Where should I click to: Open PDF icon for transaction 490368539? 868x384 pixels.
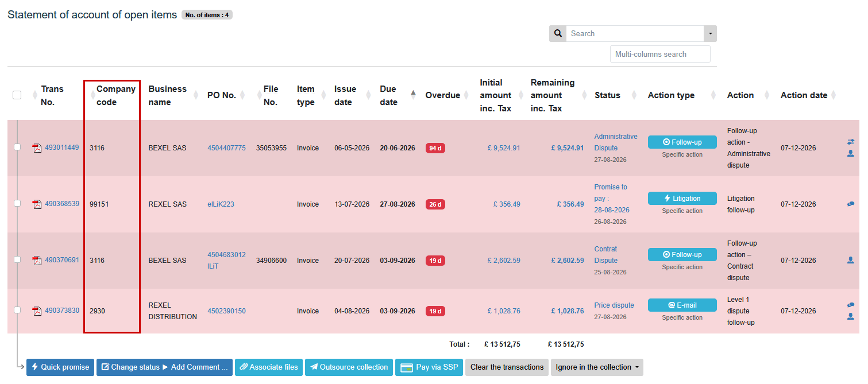click(x=37, y=204)
